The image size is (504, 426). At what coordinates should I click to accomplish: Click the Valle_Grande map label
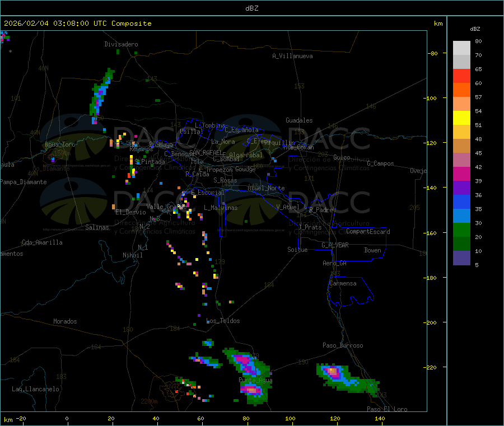pos(166,206)
